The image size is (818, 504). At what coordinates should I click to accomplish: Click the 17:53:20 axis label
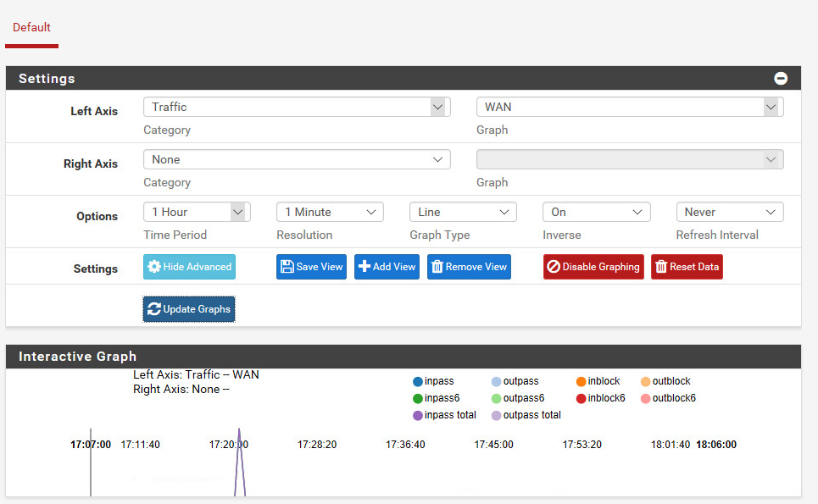582,445
